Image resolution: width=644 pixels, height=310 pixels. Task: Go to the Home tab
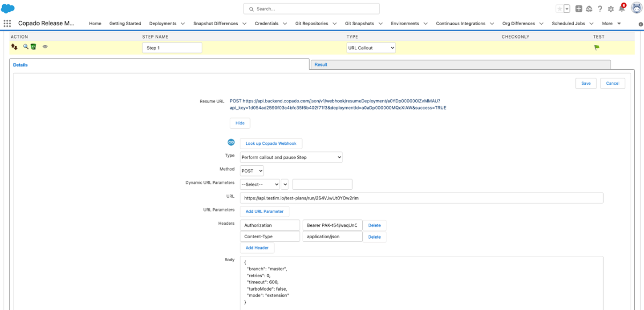click(95, 24)
